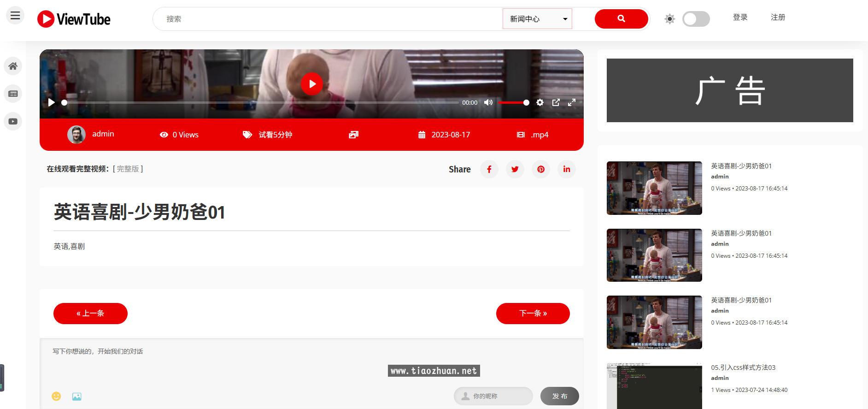Open the sidebar video icon

click(x=13, y=121)
